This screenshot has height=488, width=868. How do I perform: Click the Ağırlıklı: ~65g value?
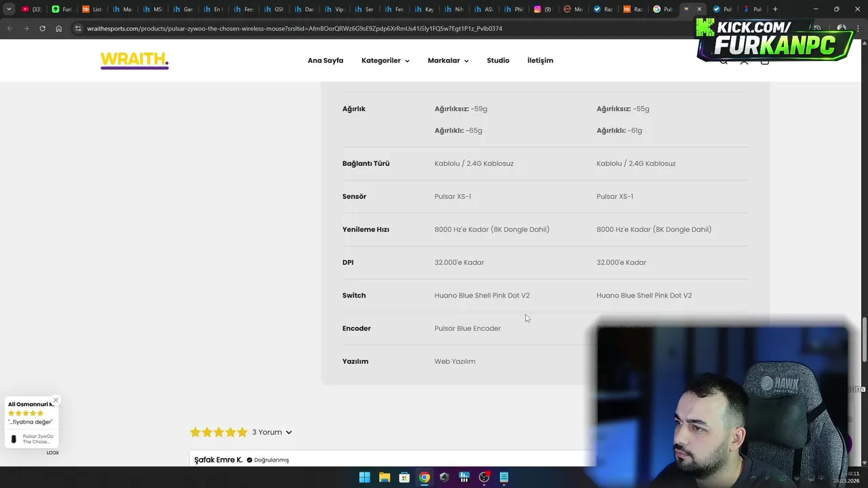point(458,130)
